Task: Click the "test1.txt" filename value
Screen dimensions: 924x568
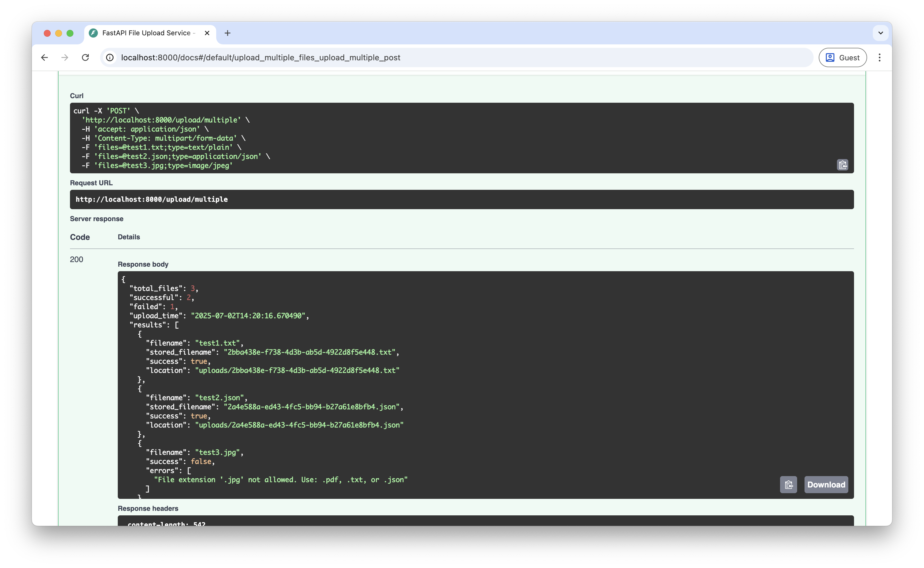Action: pos(217,343)
